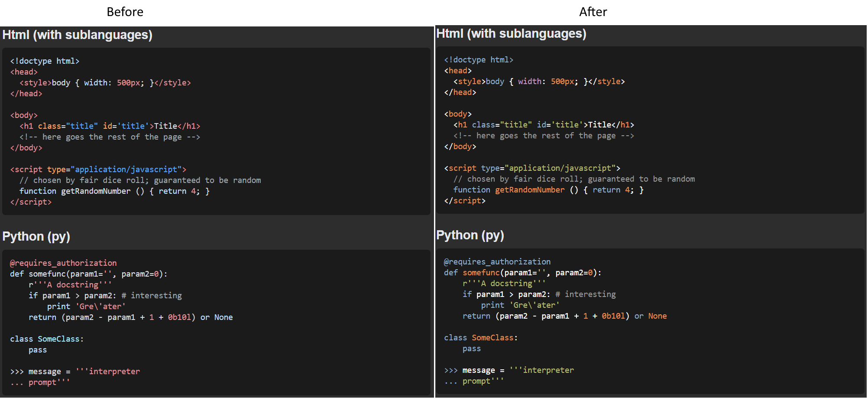Viewport: 868px width, 398px height.
Task: Click the '<head>' opening tag in Before panel
Action: (24, 72)
